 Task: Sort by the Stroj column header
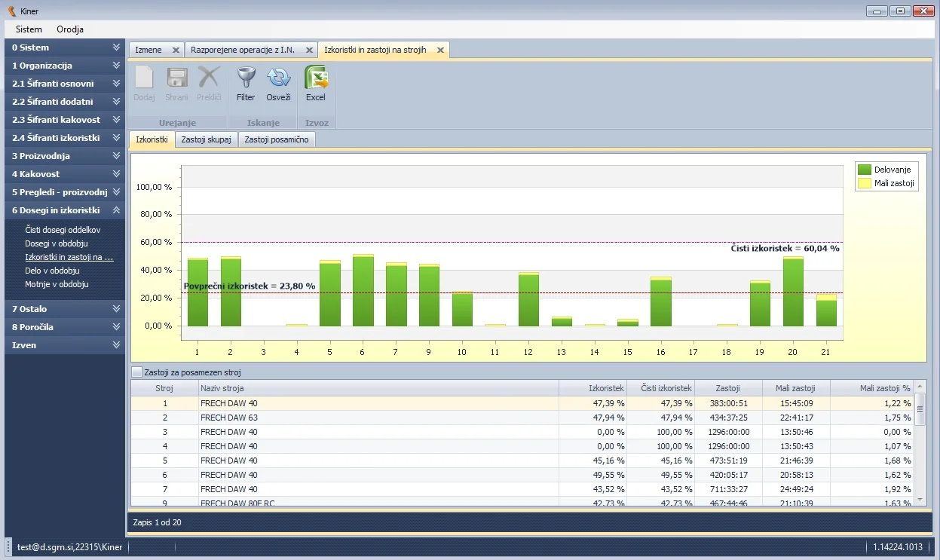(164, 388)
